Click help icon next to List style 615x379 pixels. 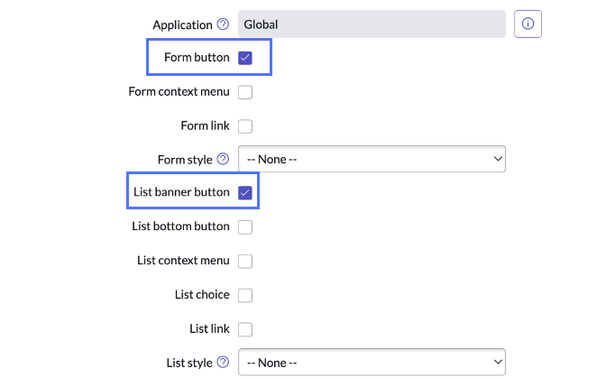coord(223,362)
